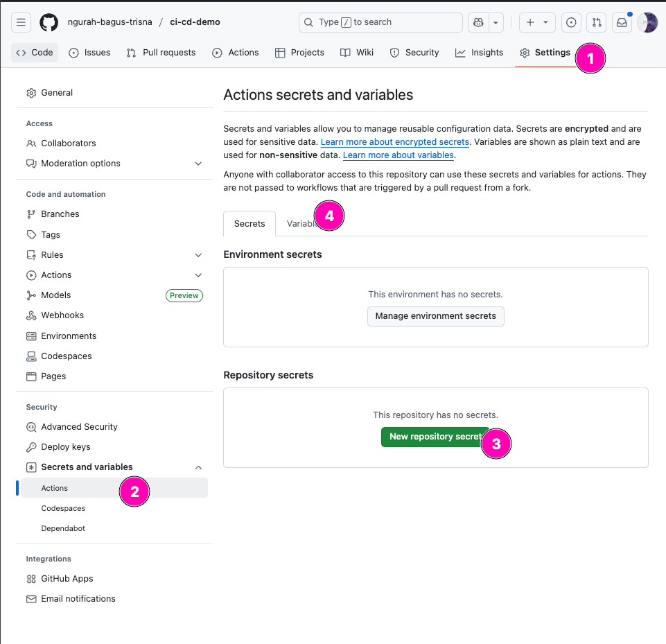Switch to the Insights tab

pyautogui.click(x=480, y=53)
